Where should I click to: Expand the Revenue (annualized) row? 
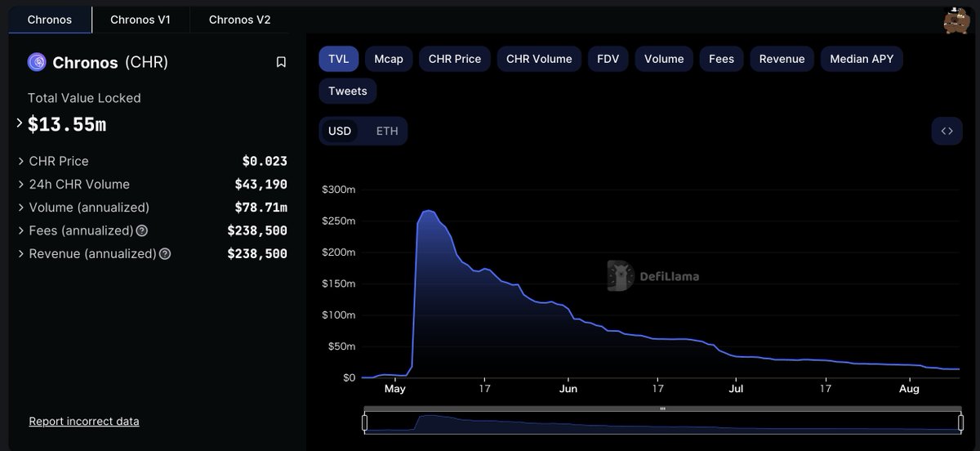tap(21, 254)
